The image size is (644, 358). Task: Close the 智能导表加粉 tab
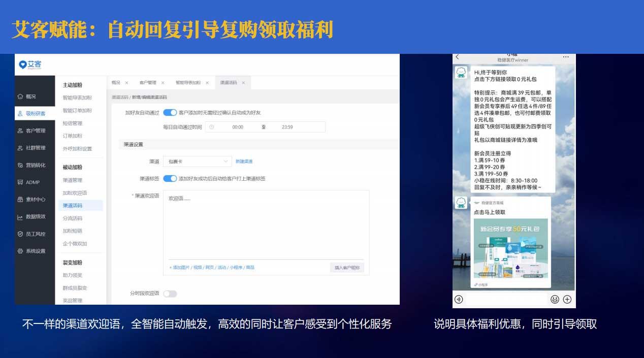207,83
